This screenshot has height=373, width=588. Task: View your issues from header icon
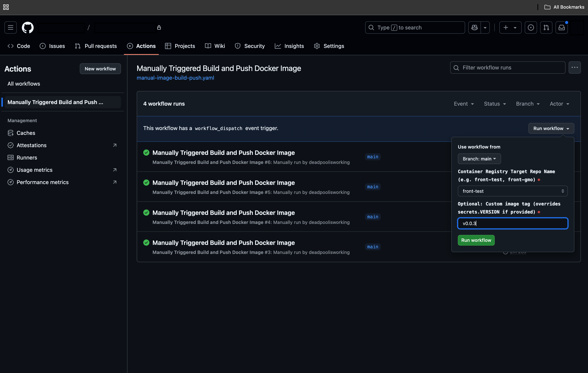pyautogui.click(x=531, y=27)
